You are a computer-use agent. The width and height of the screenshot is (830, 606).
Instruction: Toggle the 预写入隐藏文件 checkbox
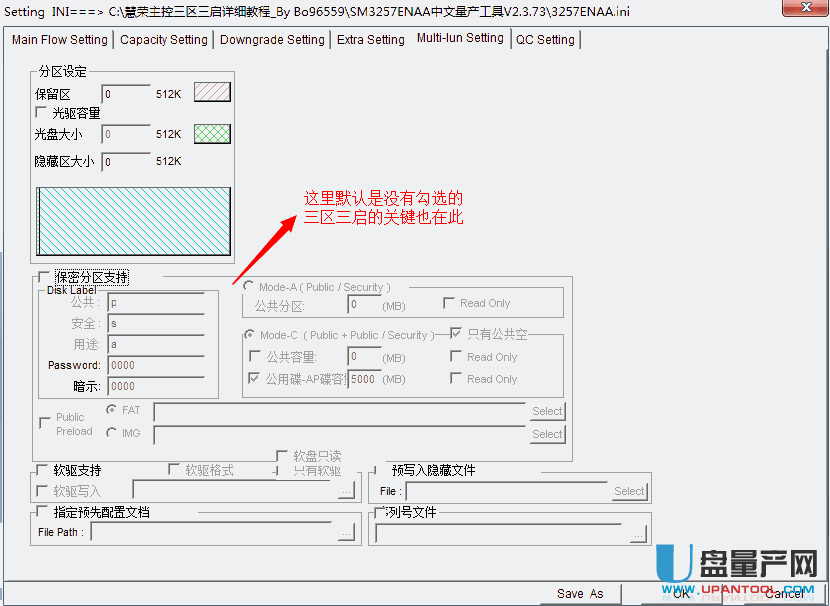click(379, 470)
